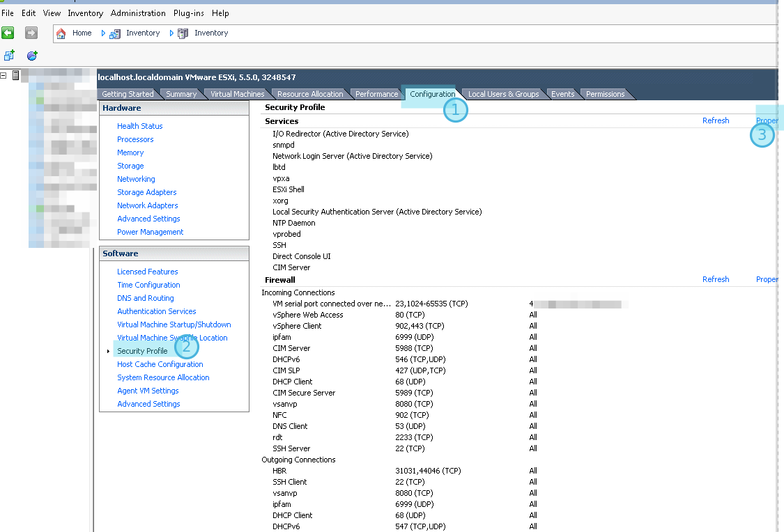This screenshot has width=784, height=532.
Task: Open hardware Advanced Settings link
Action: point(148,219)
